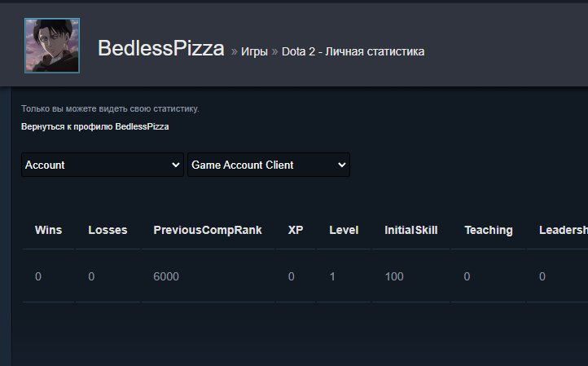The height and width of the screenshot is (366, 588).
Task: Select the Level column header
Action: pyautogui.click(x=344, y=230)
